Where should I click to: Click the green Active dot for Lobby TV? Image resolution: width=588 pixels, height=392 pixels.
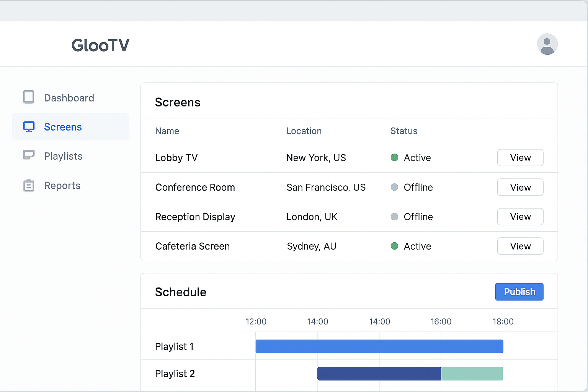(394, 158)
